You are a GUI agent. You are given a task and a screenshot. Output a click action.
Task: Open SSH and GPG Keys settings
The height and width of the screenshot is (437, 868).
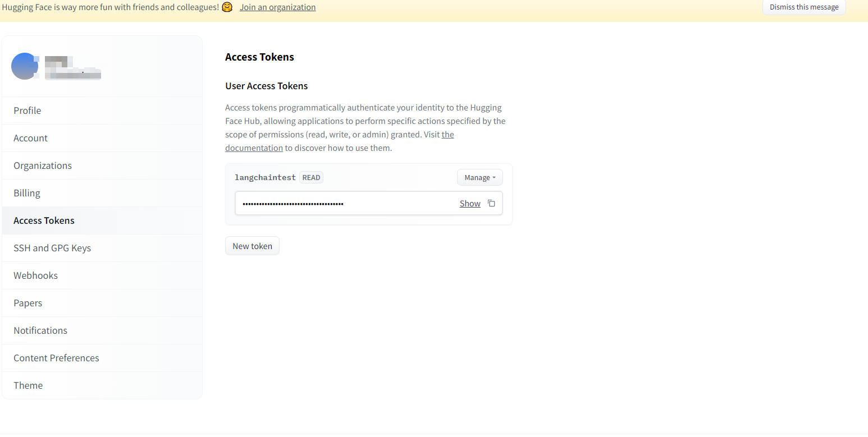[x=102, y=248]
